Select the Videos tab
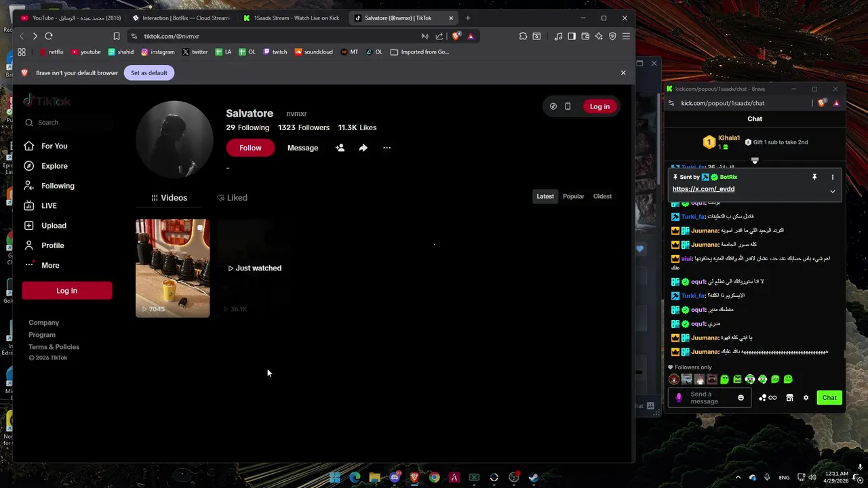The height and width of the screenshot is (488, 868). point(169,198)
